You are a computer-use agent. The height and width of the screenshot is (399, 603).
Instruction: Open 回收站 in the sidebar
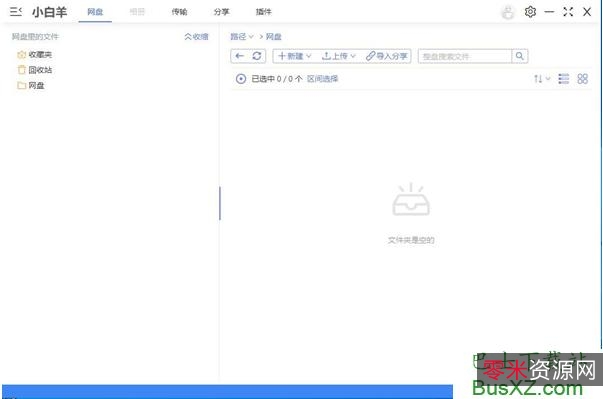point(40,70)
